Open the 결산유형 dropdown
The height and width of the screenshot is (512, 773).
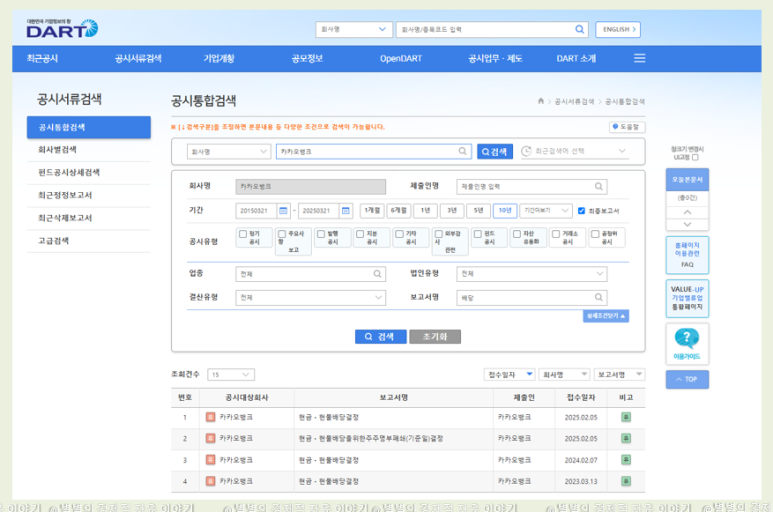311,298
